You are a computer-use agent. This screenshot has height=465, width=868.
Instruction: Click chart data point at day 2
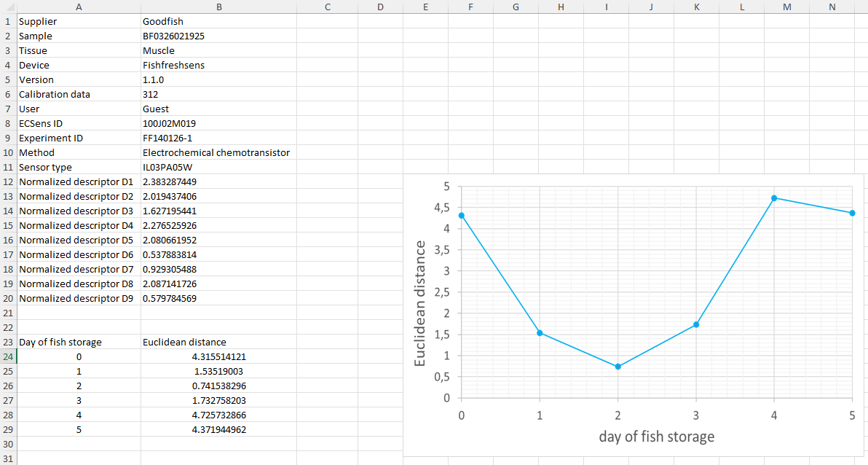pos(618,367)
